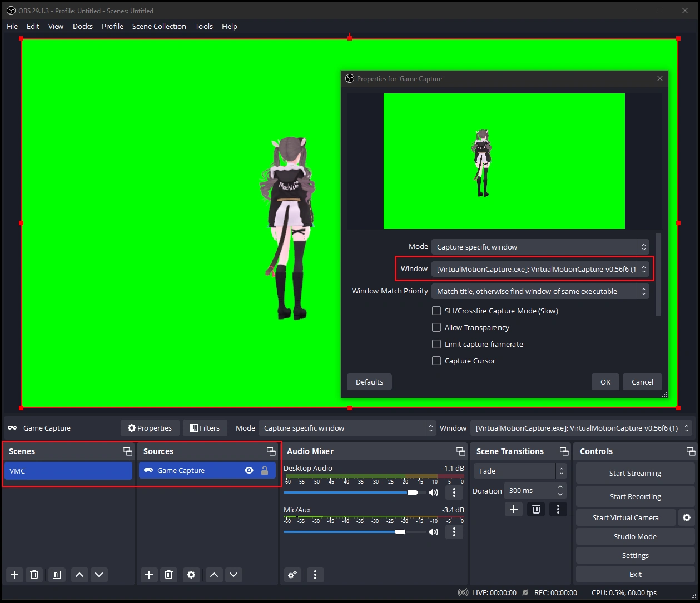
Task: Mute the Desktop Audio speaker icon
Action: (x=434, y=492)
